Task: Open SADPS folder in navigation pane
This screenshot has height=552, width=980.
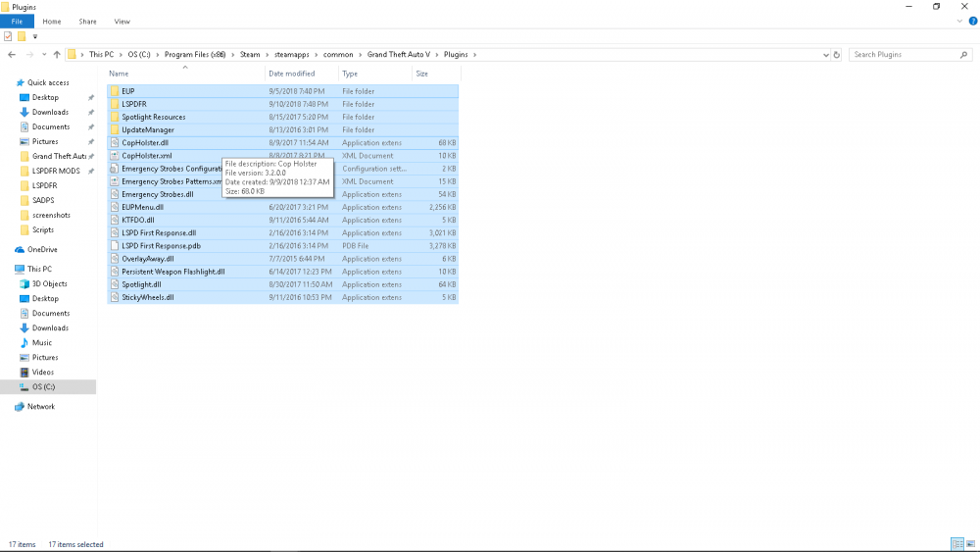Action: (x=42, y=200)
